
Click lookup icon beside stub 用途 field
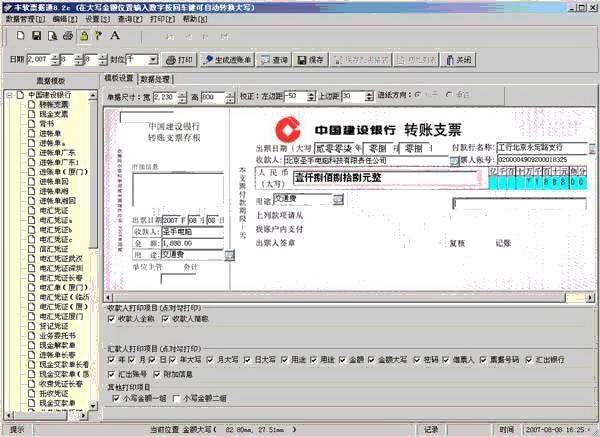point(229,255)
